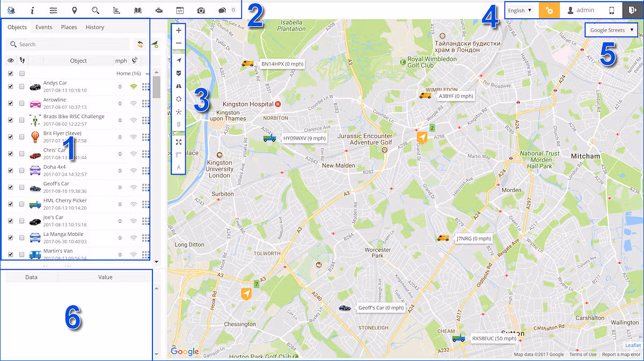The width and height of the screenshot is (644, 361).
Task: Click the logout door icon
Action: pos(632,10)
